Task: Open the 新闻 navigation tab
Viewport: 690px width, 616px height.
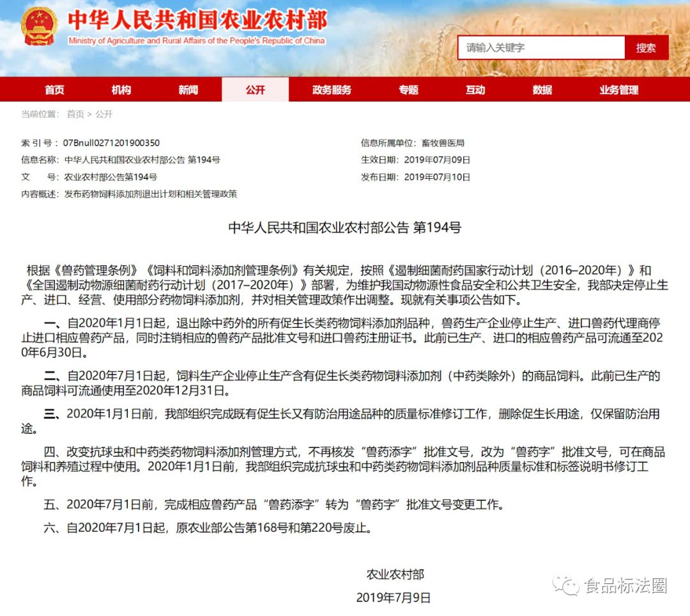Action: coord(188,89)
